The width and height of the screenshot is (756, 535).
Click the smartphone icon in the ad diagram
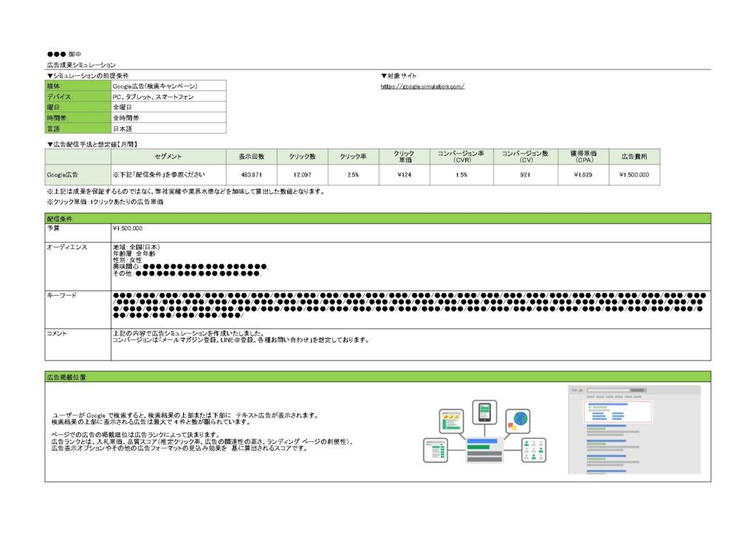pos(484,412)
